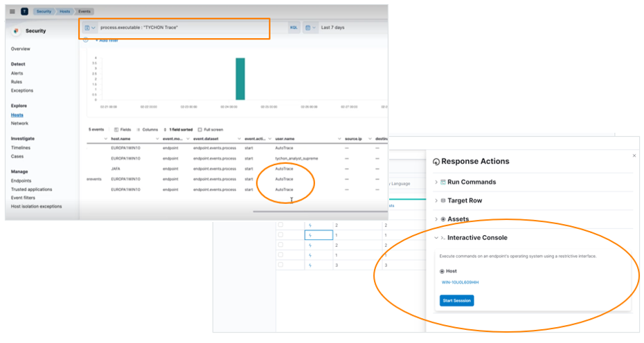Open Event filters under Manage

[x=23, y=198]
